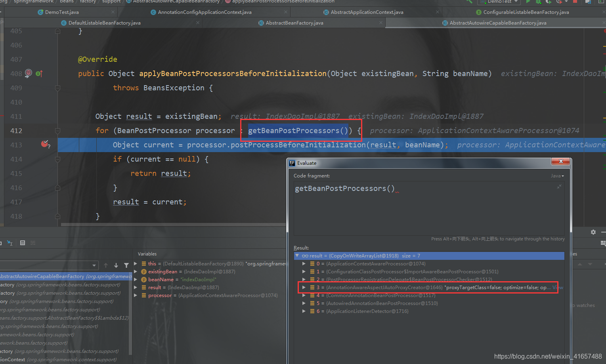Click the getBeanPostProcessors() call on line 412
This screenshot has width=606, height=364.
pyautogui.click(x=298, y=131)
